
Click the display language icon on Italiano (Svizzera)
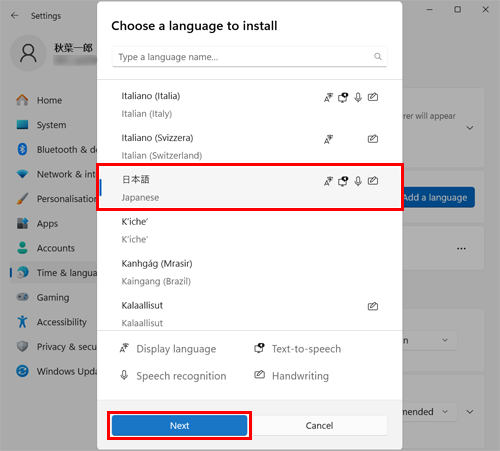[x=328, y=139]
